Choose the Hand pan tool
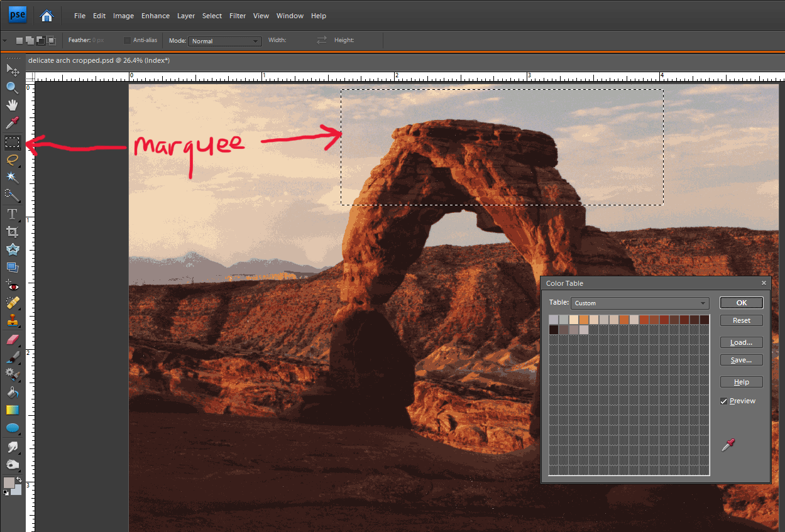This screenshot has width=785, height=532. click(x=13, y=105)
